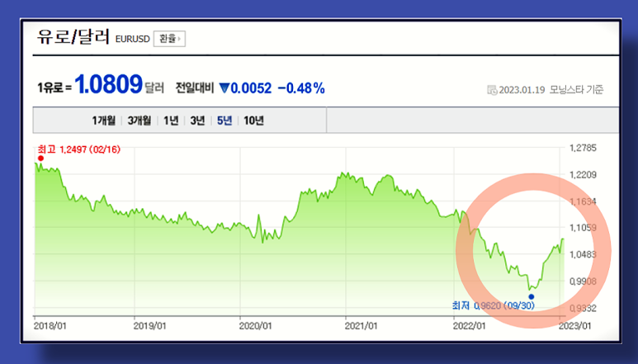Click the 2019/01 x-axis label
This screenshot has width=638, height=364.
149,326
